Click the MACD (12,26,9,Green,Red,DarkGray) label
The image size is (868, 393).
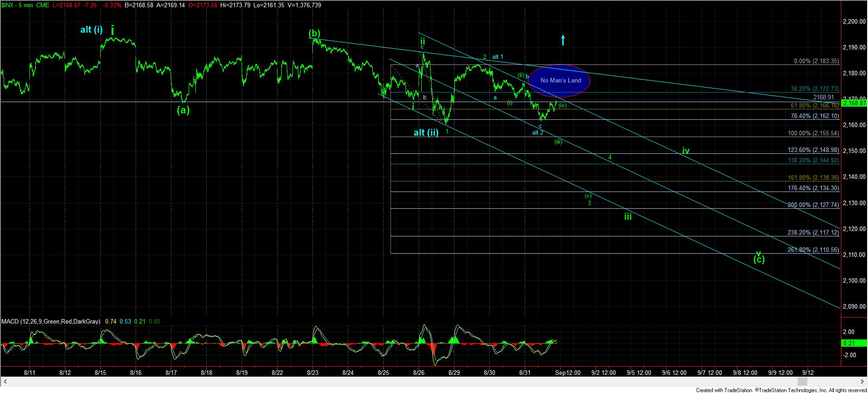click(x=50, y=321)
